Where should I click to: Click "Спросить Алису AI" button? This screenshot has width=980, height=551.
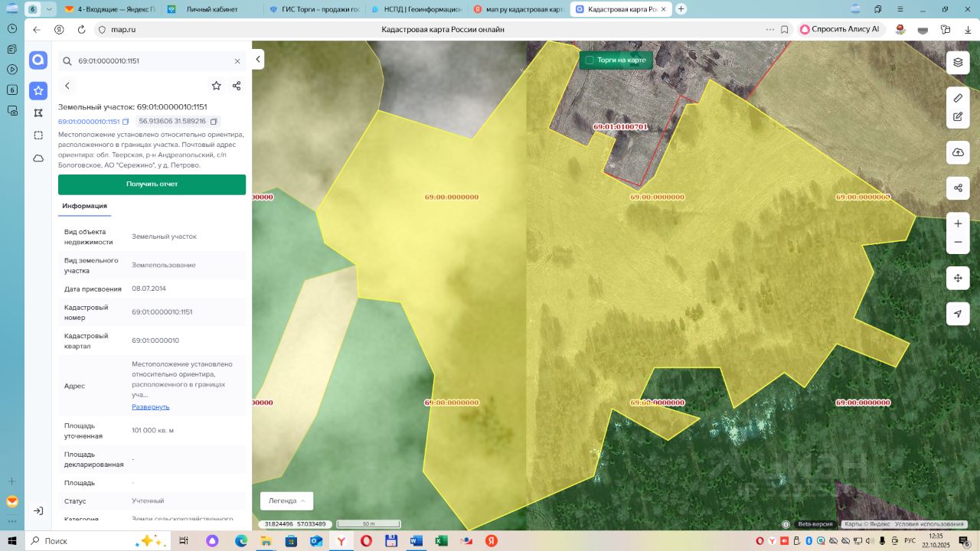coord(839,29)
